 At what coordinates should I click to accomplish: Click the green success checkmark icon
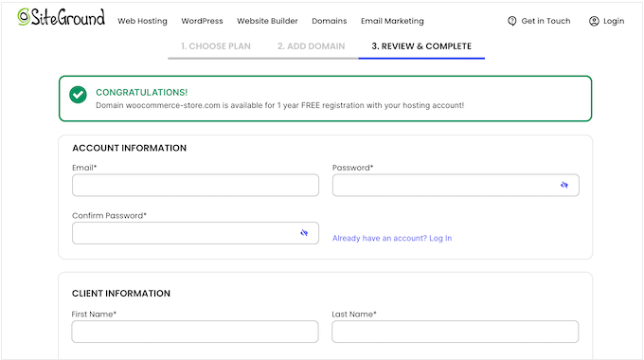[x=78, y=95]
